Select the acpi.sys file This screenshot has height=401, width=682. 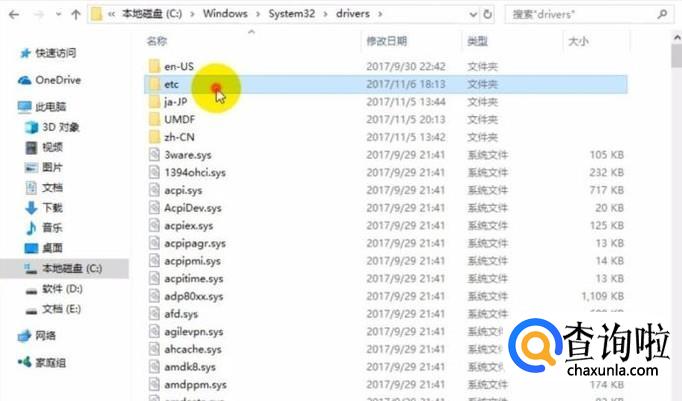click(x=385, y=190)
